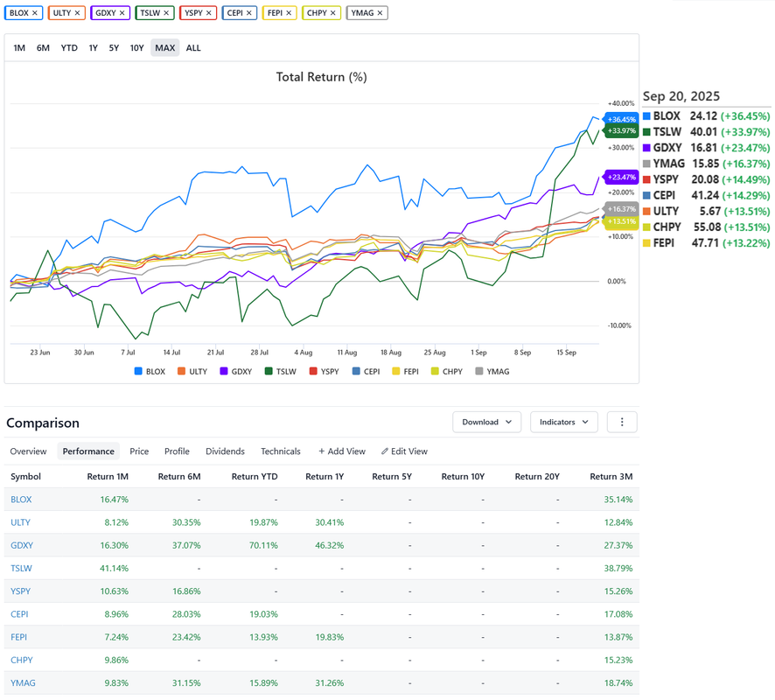Open BLOX symbol link in table
Viewport: 775px width, 700px height.
click(x=21, y=500)
